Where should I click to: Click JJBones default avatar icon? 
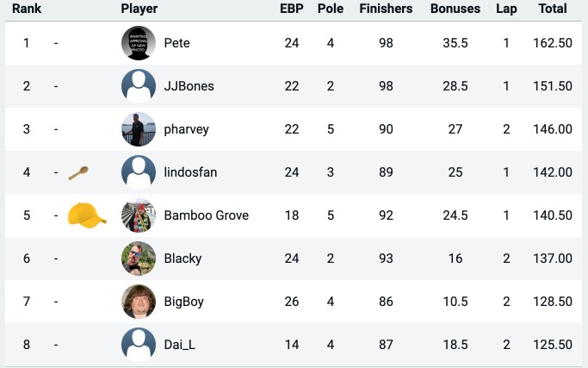click(x=139, y=86)
